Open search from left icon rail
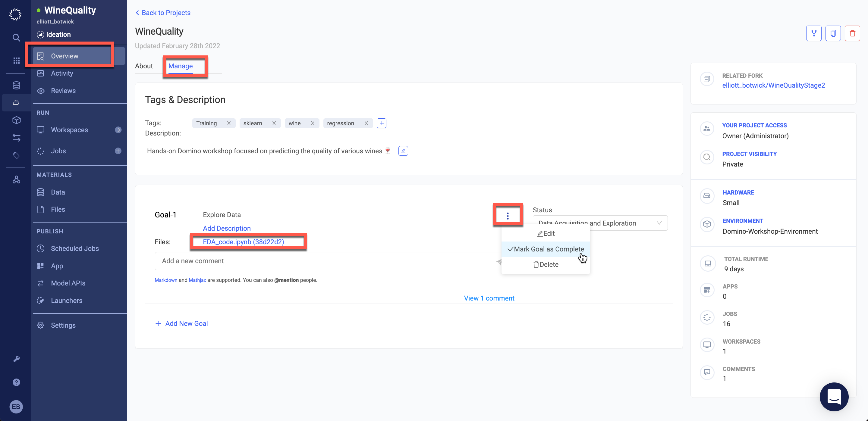The width and height of the screenshot is (868, 421). (x=16, y=37)
